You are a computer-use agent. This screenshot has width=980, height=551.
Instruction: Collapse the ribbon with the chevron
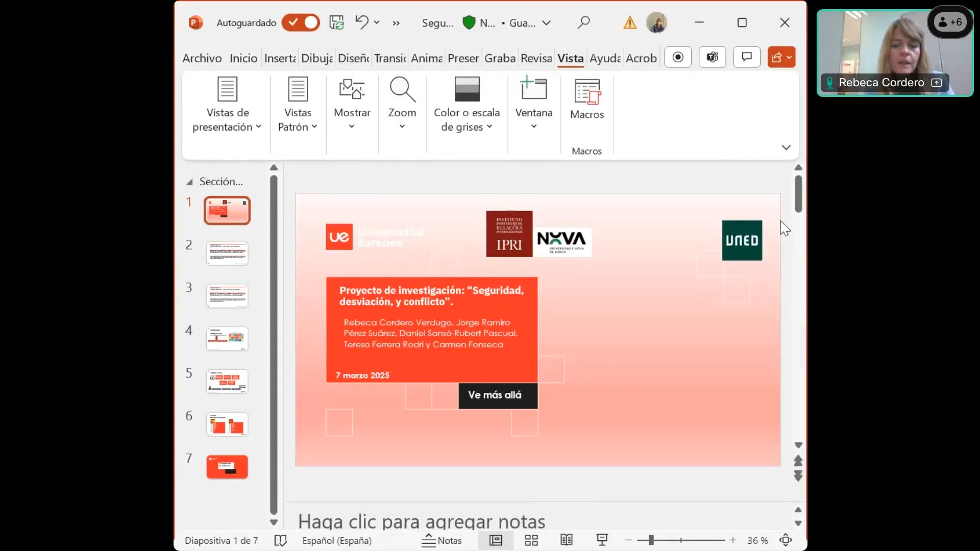point(786,147)
